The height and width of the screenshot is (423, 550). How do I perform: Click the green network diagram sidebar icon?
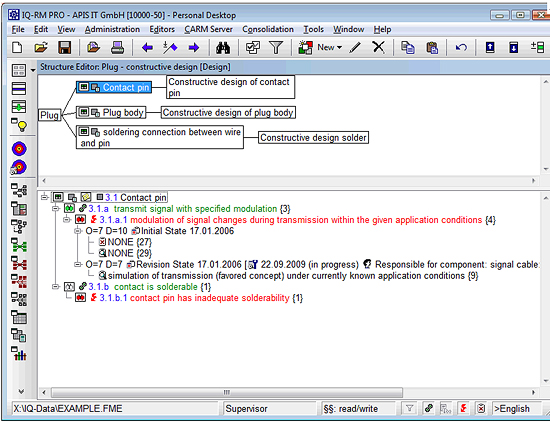(x=19, y=245)
